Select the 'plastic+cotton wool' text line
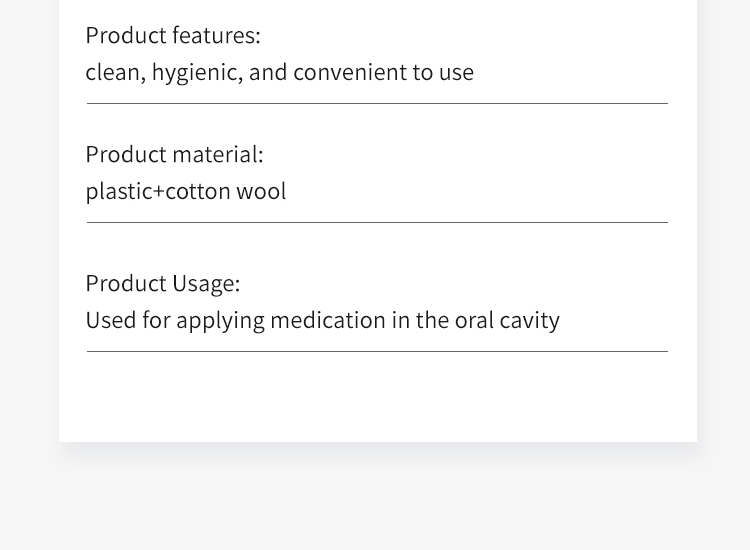This screenshot has width=750, height=550. tap(186, 191)
